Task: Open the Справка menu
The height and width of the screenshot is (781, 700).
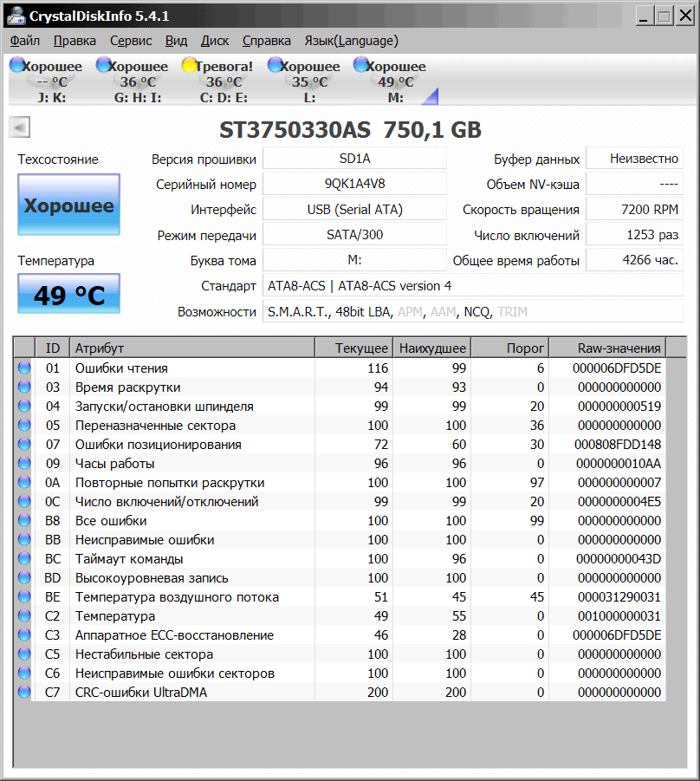Action: pos(267,41)
